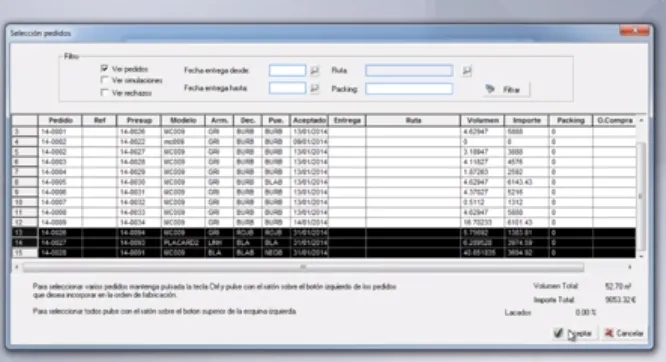Viewport: 666px width, 362px height.
Task: Click the NEGB cell in row 15
Action: [x=276, y=253]
